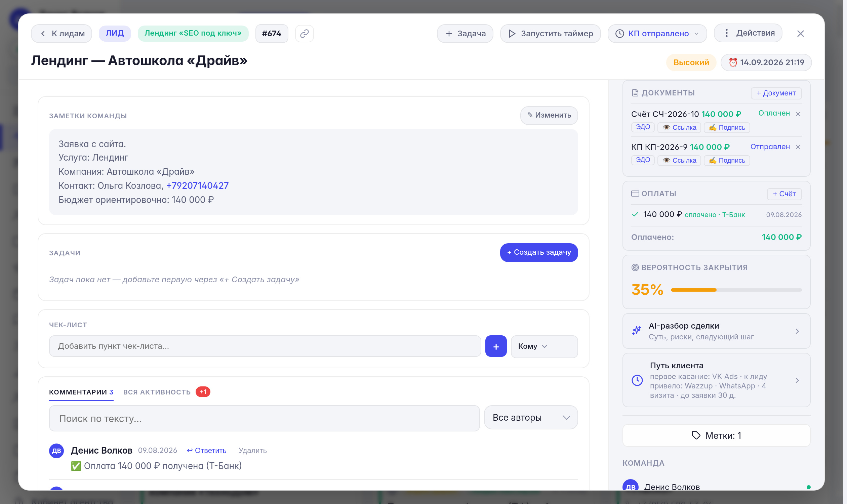Add a task with the Задача button

click(465, 33)
